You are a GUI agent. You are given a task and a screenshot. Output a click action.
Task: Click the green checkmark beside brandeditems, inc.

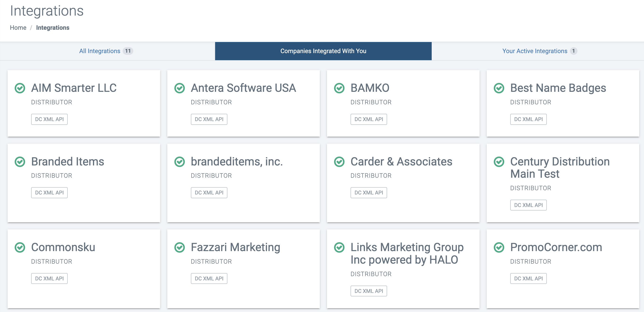[180, 162]
